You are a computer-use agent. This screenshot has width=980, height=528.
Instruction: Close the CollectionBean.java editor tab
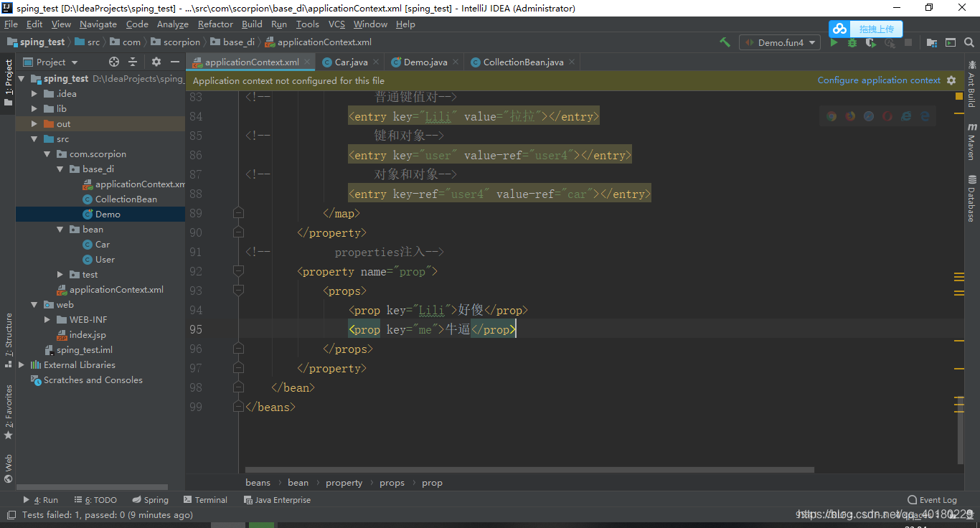[x=572, y=62]
